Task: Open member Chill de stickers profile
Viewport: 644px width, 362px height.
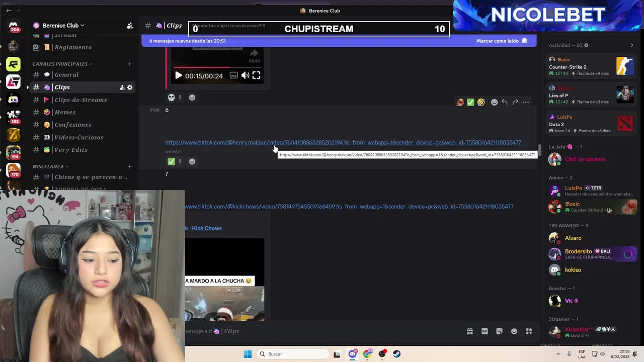Action: click(592, 159)
